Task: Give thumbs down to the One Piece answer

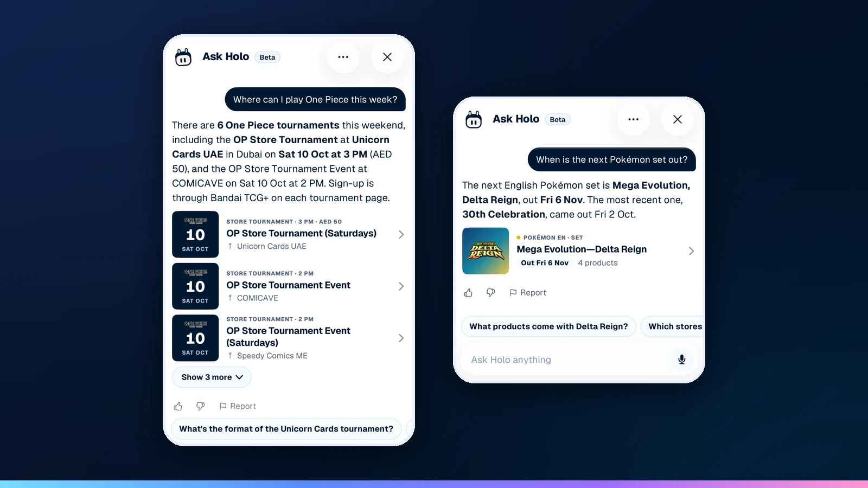Action: point(201,406)
